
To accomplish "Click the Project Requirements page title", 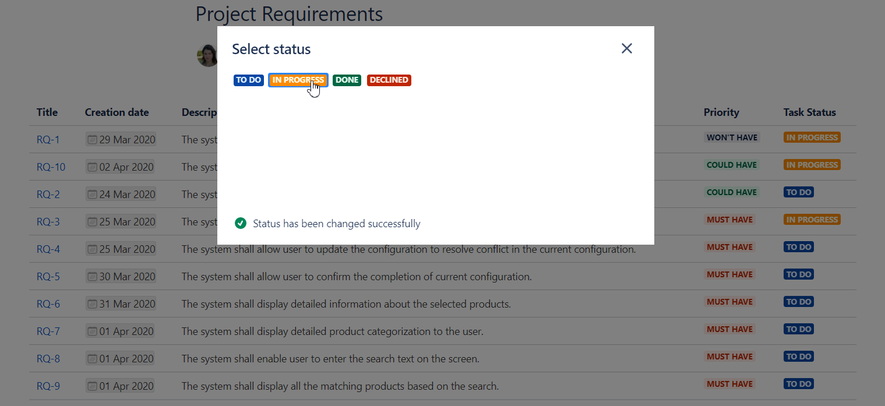I will click(289, 14).
